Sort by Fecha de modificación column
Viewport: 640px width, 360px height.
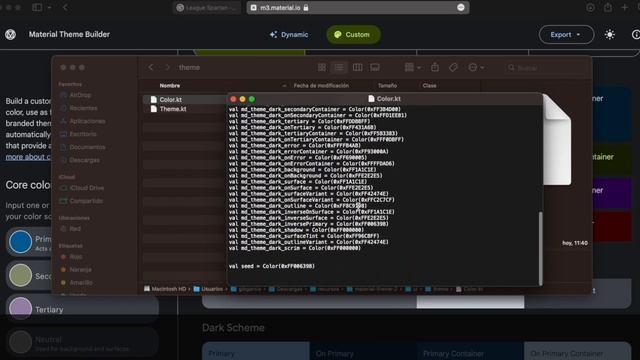tap(321, 86)
